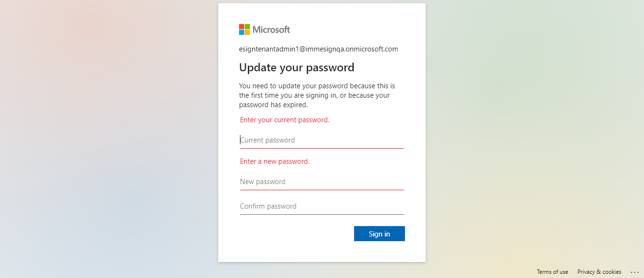Image resolution: width=644 pixels, height=278 pixels.
Task: Click the blue square of the Microsoft logo
Action: [241, 33]
